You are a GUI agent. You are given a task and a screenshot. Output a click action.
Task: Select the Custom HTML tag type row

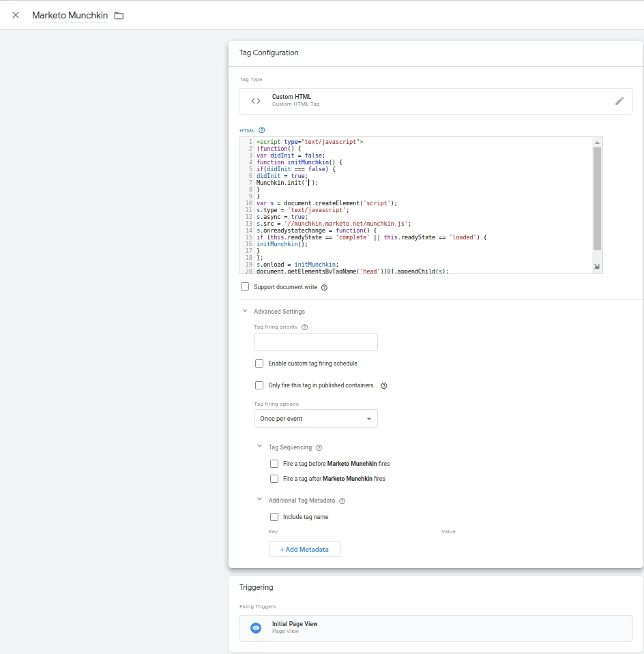click(x=436, y=101)
